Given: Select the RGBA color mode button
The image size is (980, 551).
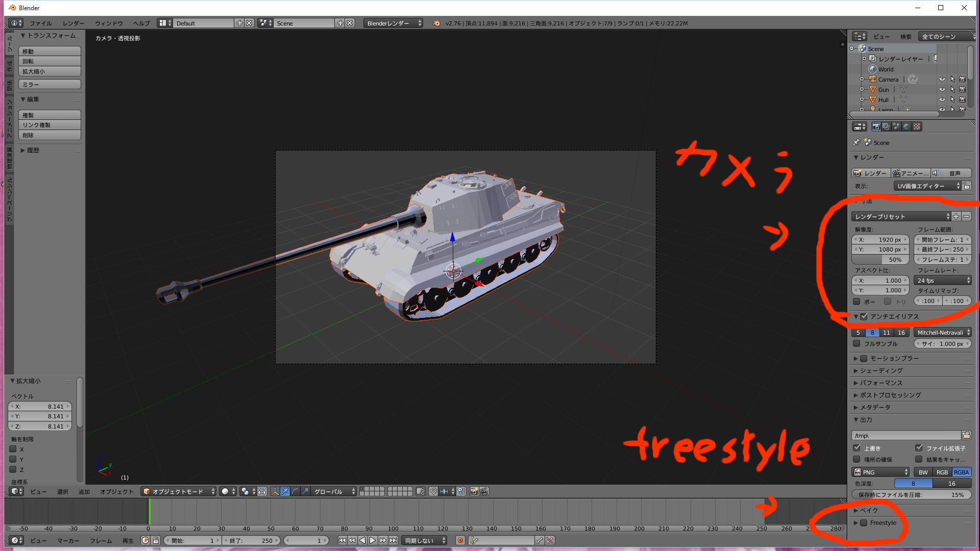Looking at the screenshot, I should pyautogui.click(x=961, y=472).
